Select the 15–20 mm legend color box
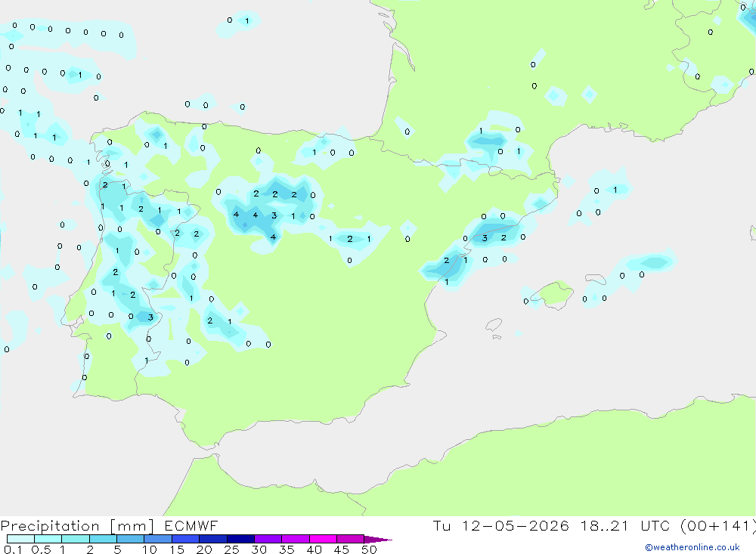 point(185,539)
